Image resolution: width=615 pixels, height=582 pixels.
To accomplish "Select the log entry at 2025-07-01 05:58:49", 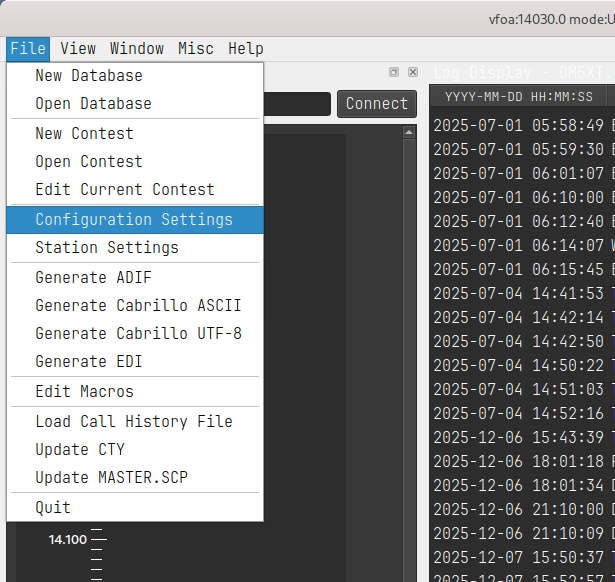I will point(518,126).
